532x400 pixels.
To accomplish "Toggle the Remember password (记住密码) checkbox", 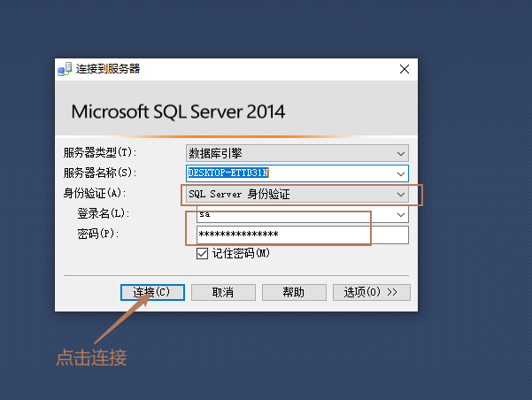I will tap(202, 253).
